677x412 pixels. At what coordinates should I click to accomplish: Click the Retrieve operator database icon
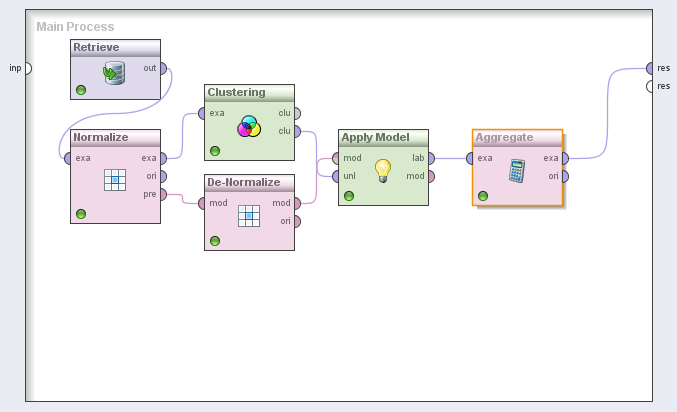pyautogui.click(x=114, y=73)
